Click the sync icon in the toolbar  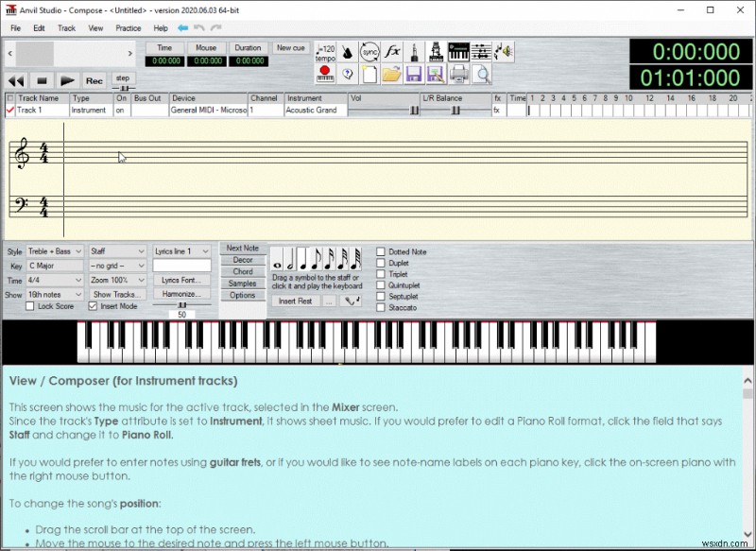tap(369, 52)
